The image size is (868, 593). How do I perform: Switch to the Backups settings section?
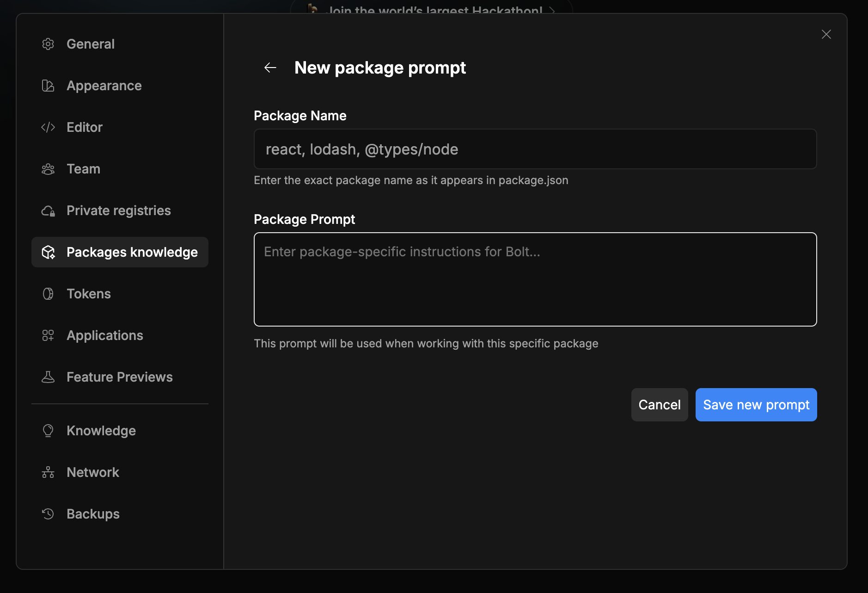pos(93,513)
